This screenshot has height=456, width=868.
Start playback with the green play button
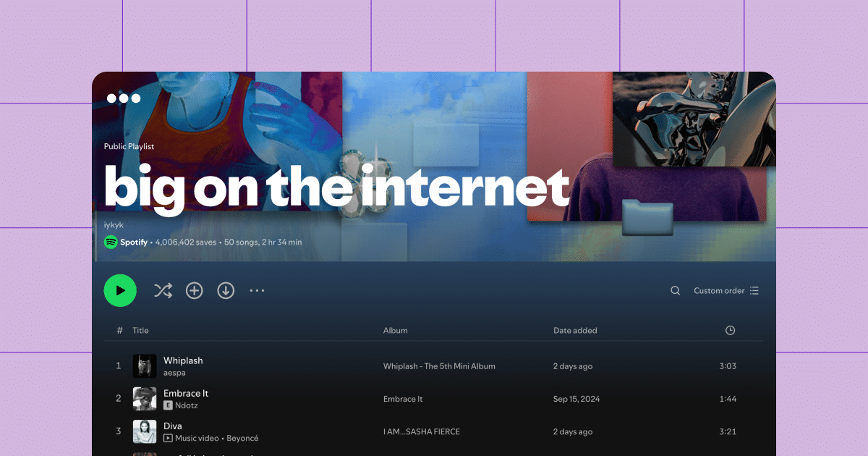pyautogui.click(x=120, y=290)
